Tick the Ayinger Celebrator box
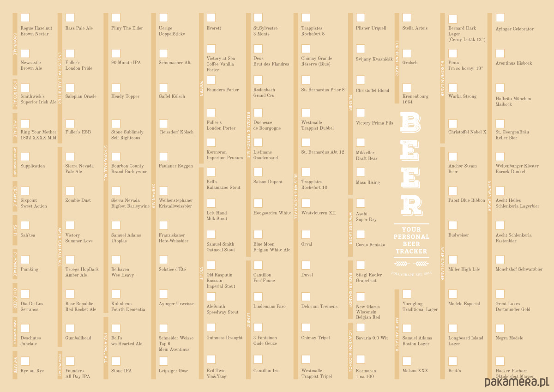 point(500,18)
